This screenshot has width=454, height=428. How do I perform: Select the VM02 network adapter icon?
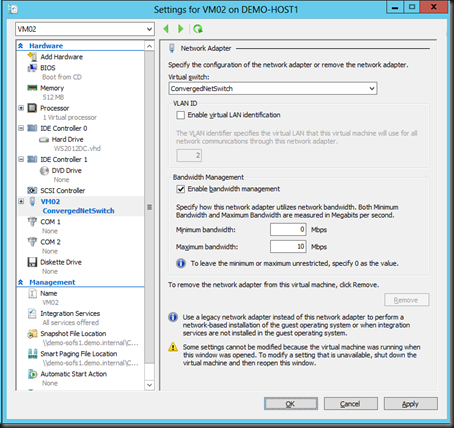tap(32, 201)
